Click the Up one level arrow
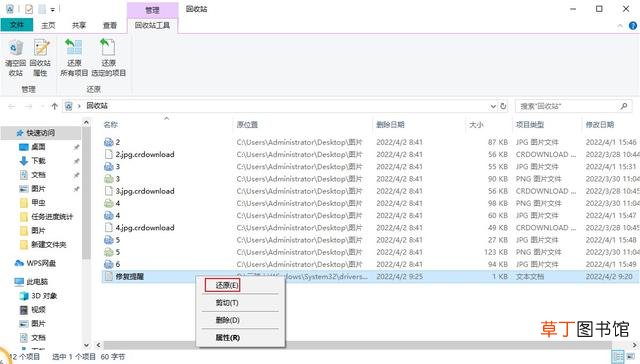 point(54,106)
